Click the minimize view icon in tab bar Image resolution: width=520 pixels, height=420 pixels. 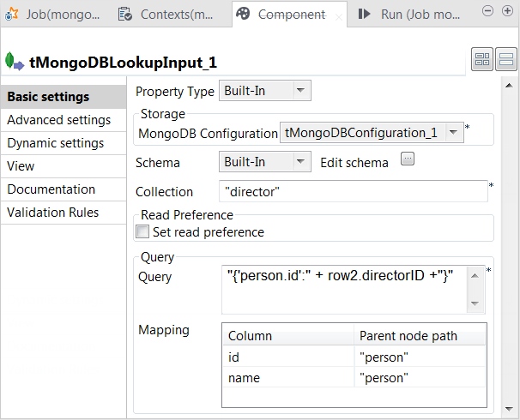coord(487,10)
